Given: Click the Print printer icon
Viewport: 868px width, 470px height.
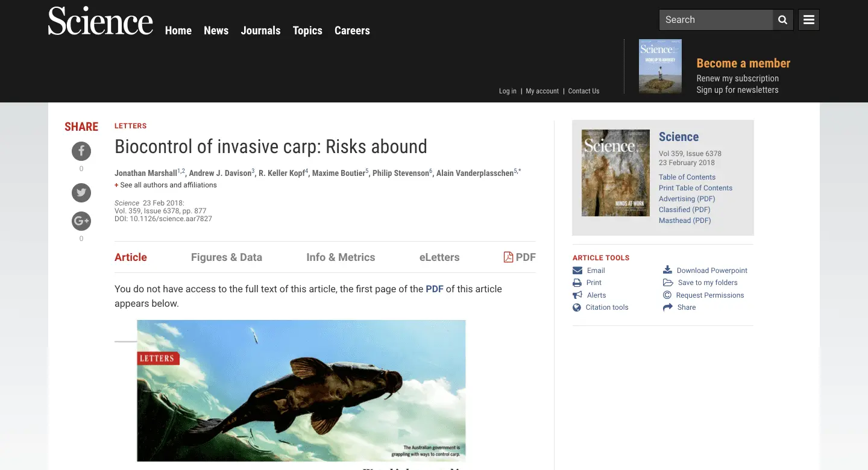Looking at the screenshot, I should click(577, 283).
